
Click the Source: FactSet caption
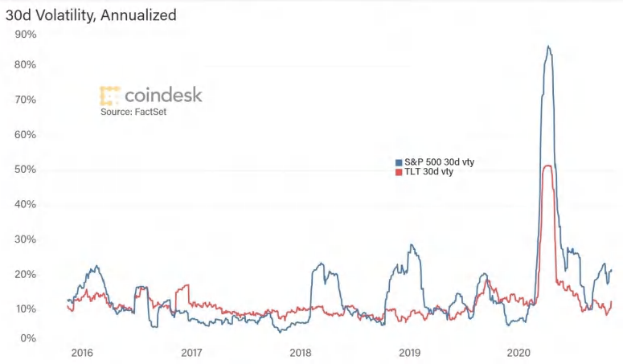coord(133,112)
